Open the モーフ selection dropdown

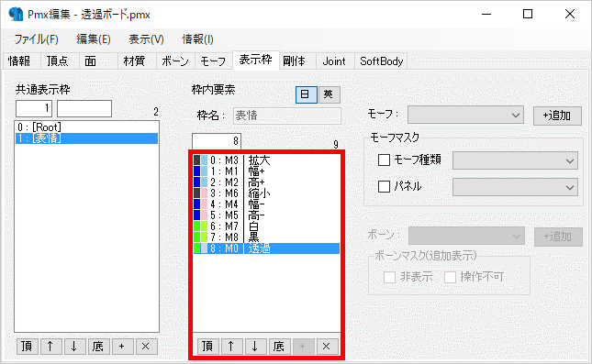pyautogui.click(x=465, y=115)
